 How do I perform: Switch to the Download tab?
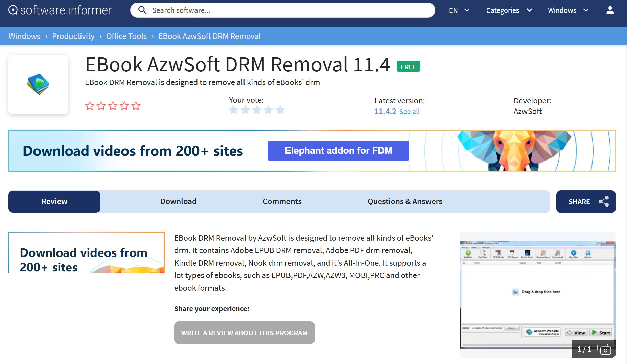178,201
